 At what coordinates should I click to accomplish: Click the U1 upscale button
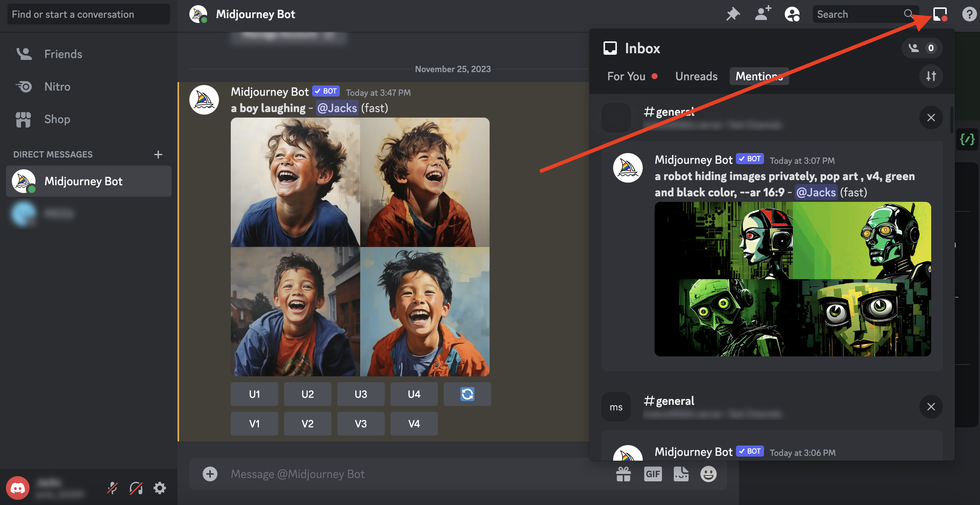pyautogui.click(x=254, y=393)
